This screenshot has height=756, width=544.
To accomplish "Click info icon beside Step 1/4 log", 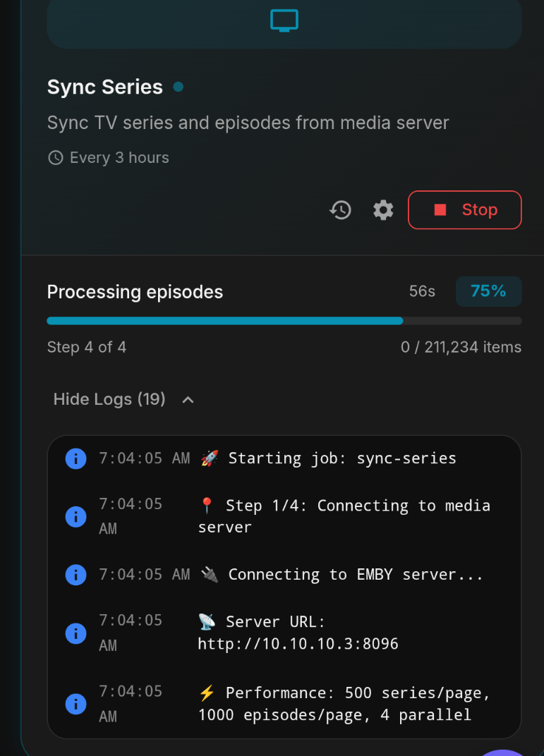I will [x=75, y=517].
